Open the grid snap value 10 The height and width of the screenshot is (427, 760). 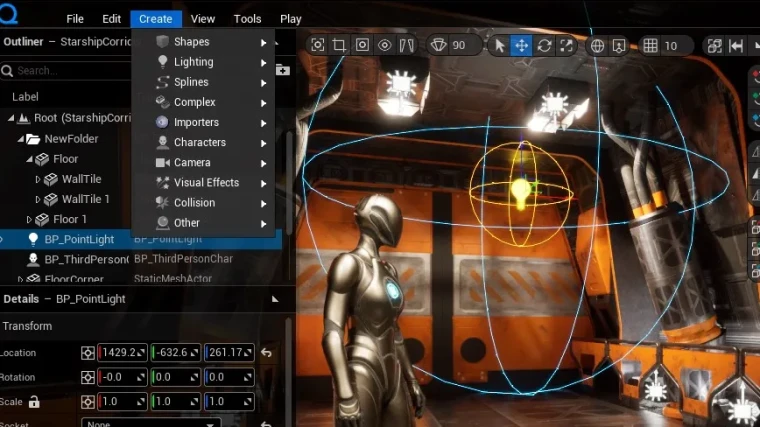tap(671, 46)
